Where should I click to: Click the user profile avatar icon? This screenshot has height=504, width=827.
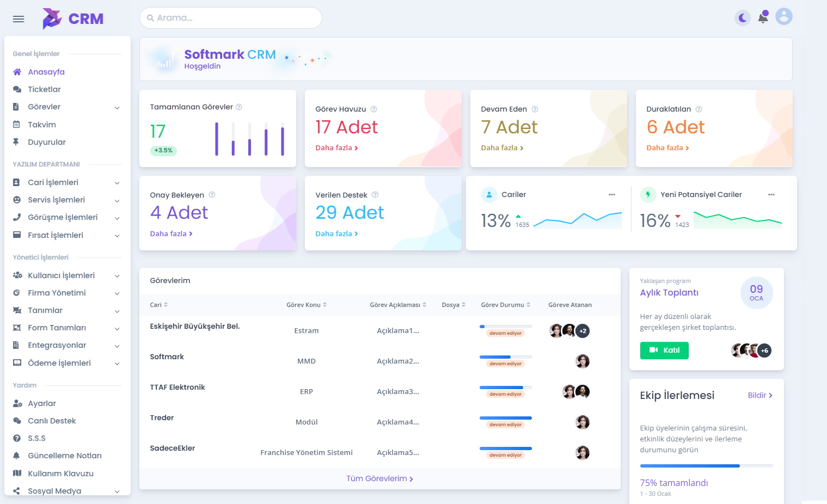pos(783,16)
